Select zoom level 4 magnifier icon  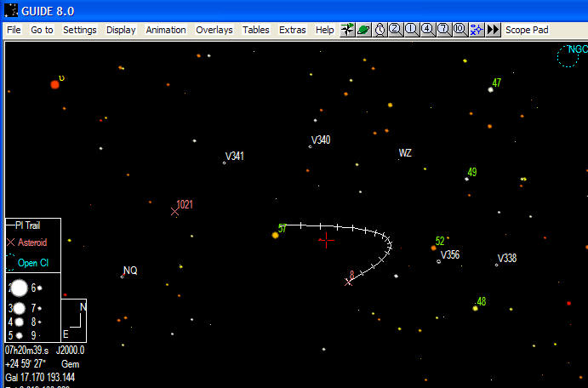coord(427,30)
